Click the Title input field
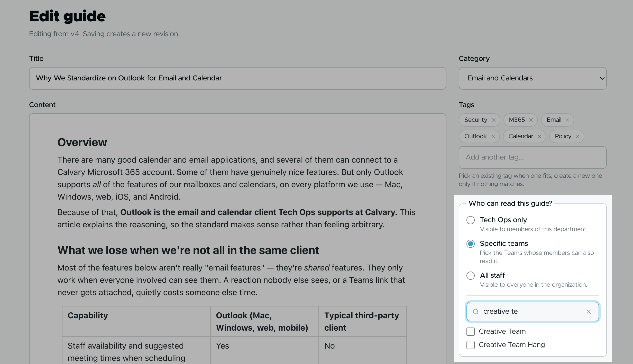Screen dimensions: 633x364 coord(237,78)
